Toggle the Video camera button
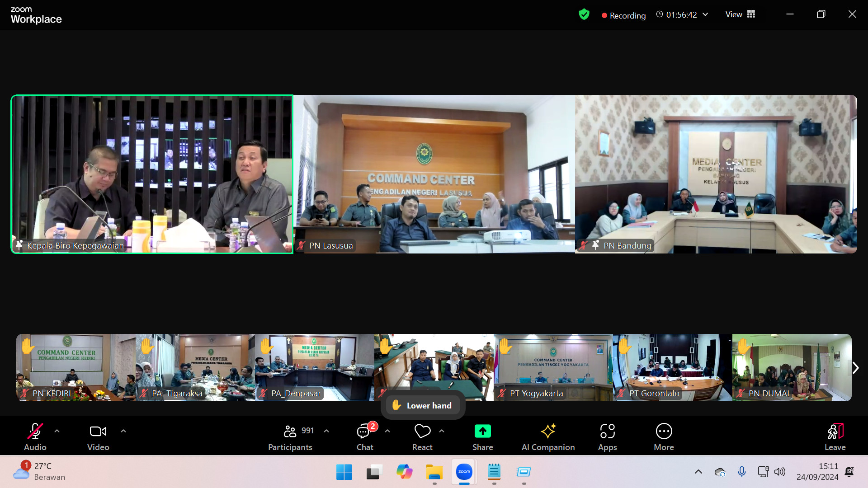Screen dimensions: 868x488 [98, 436]
